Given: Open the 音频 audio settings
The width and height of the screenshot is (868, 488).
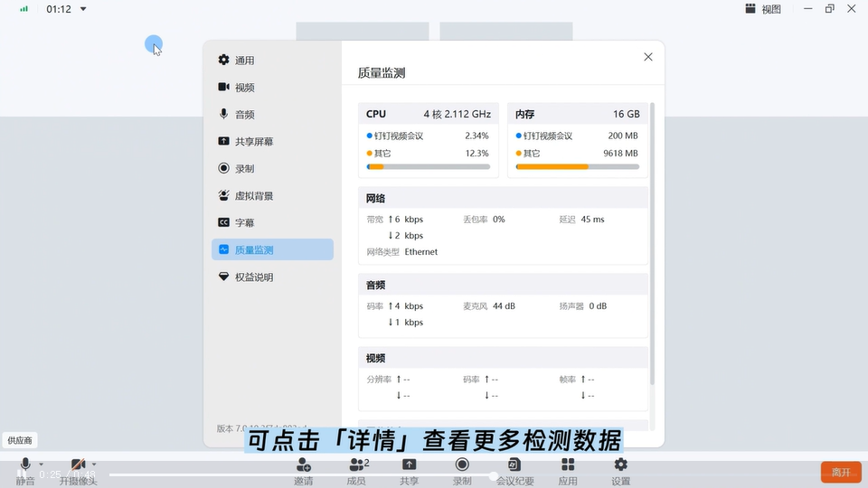Looking at the screenshot, I should point(272,114).
